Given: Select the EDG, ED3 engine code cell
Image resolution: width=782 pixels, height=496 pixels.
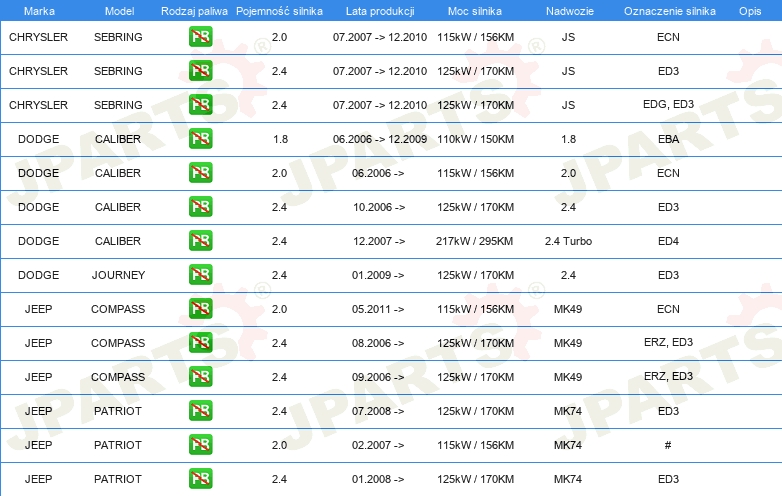Looking at the screenshot, I should (x=668, y=104).
